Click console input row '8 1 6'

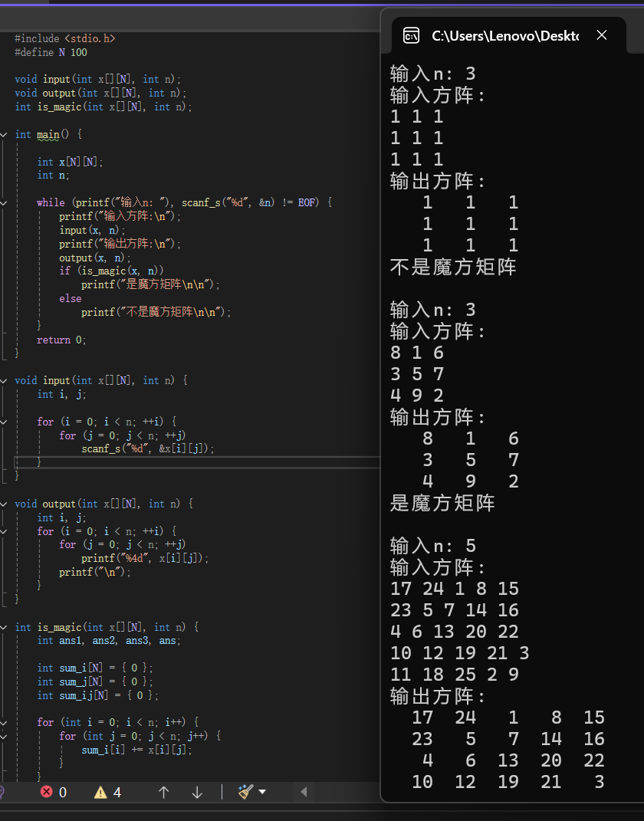click(x=417, y=353)
